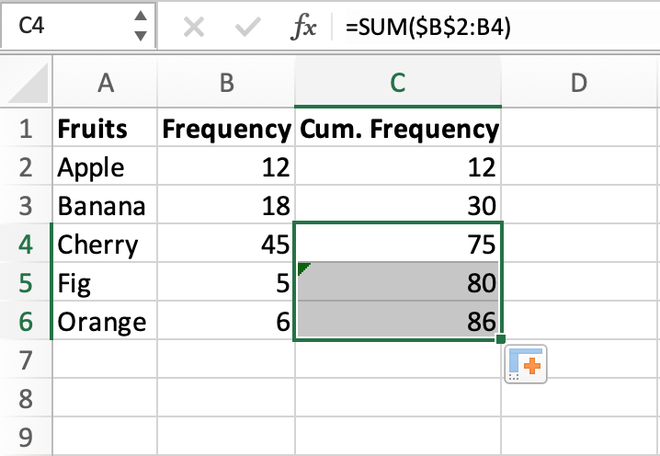The height and width of the screenshot is (456, 660).
Task: Select row 5 header
Action: [x=26, y=282]
